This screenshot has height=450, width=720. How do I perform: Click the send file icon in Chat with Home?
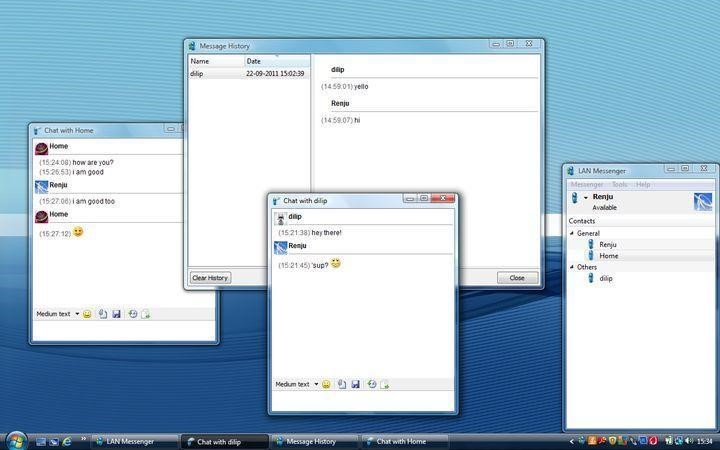coord(103,314)
